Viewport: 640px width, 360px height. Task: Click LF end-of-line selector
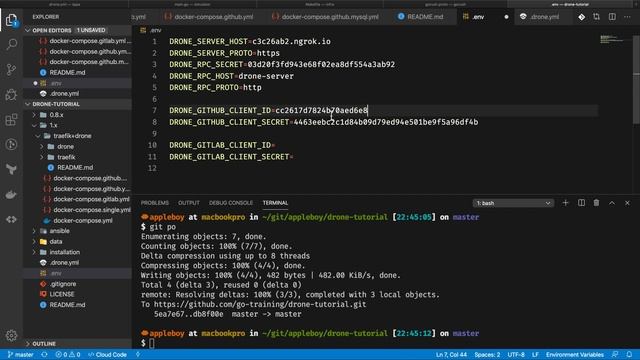point(535,355)
